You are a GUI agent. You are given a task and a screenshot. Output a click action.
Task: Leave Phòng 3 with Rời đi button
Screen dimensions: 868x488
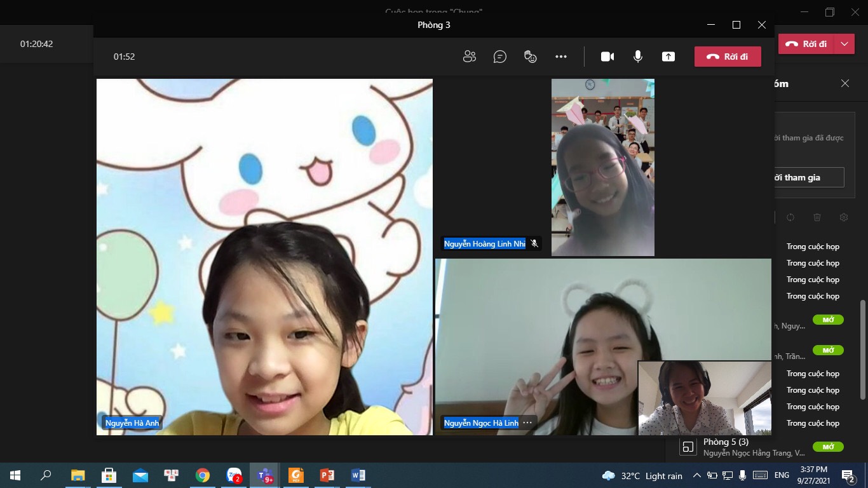[728, 57]
